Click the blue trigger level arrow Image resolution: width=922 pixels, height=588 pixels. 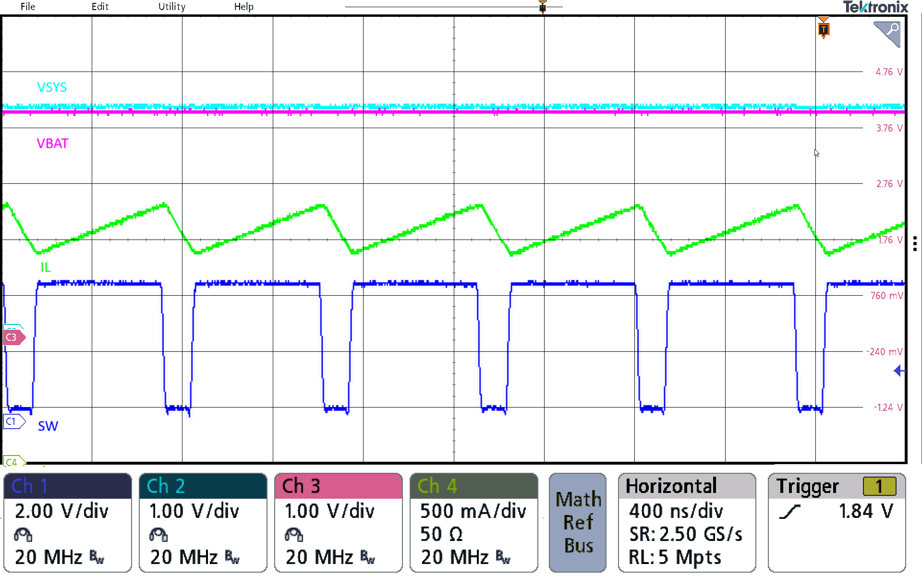(899, 371)
